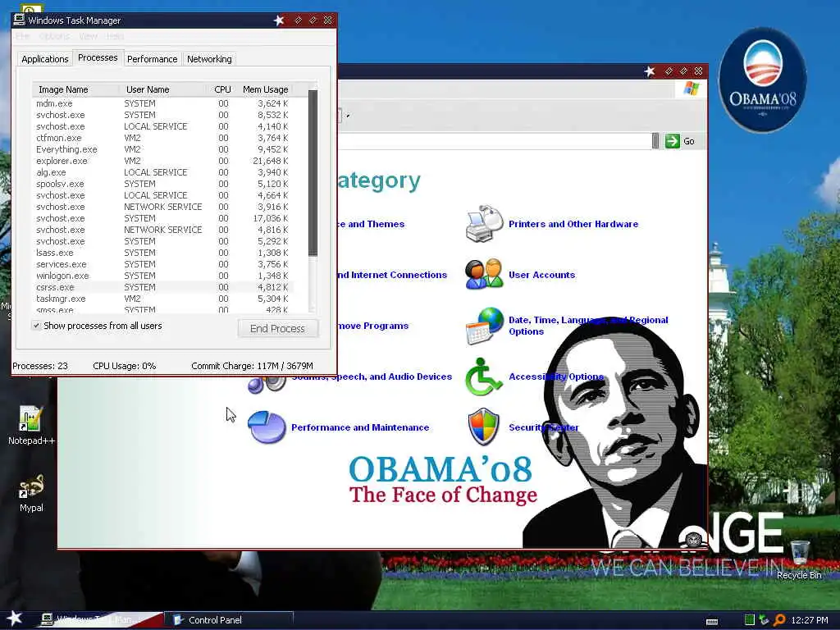
Task: Click the star button in Task Manager title bar
Action: (x=279, y=21)
